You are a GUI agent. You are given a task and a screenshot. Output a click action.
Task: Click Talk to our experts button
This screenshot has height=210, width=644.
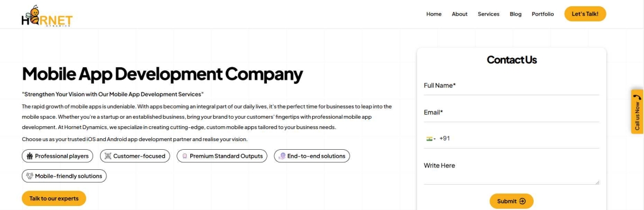(54, 199)
